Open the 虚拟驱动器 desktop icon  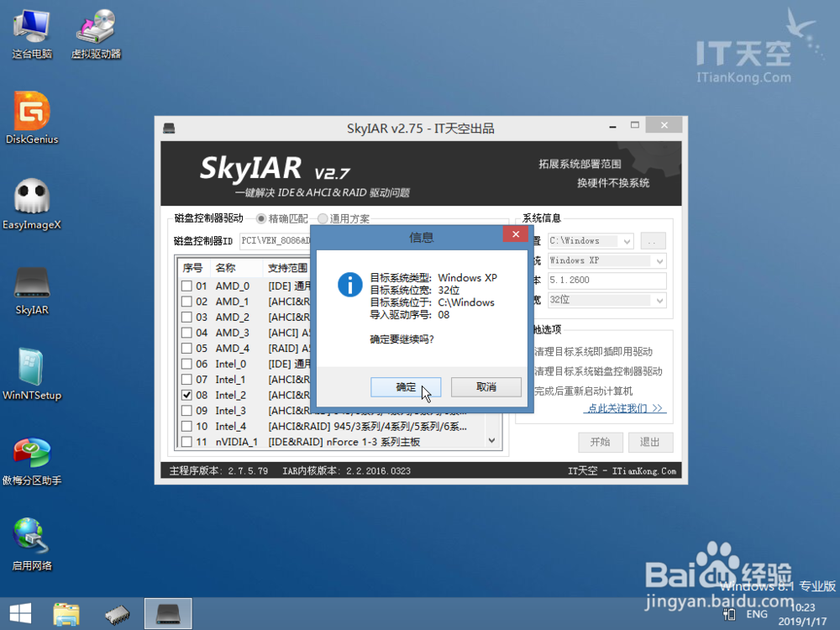pyautogui.click(x=96, y=34)
